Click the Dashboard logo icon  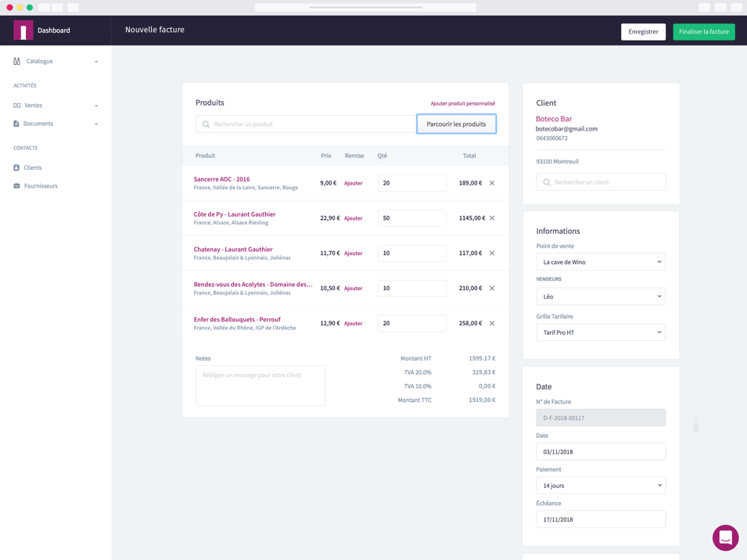(x=23, y=31)
